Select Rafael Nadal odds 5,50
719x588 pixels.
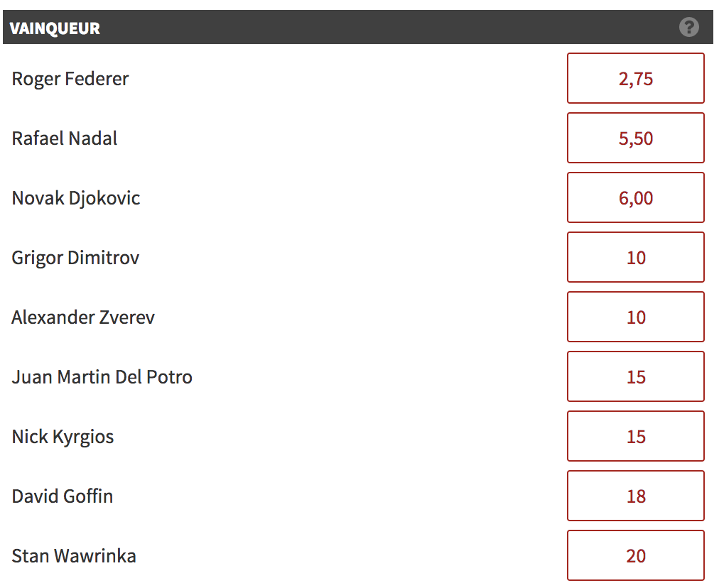636,138
